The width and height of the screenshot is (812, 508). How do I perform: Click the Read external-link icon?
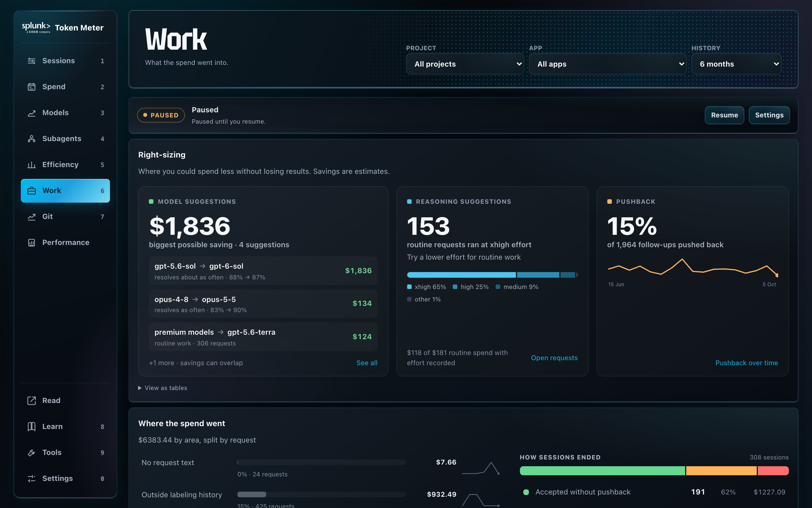click(32, 400)
